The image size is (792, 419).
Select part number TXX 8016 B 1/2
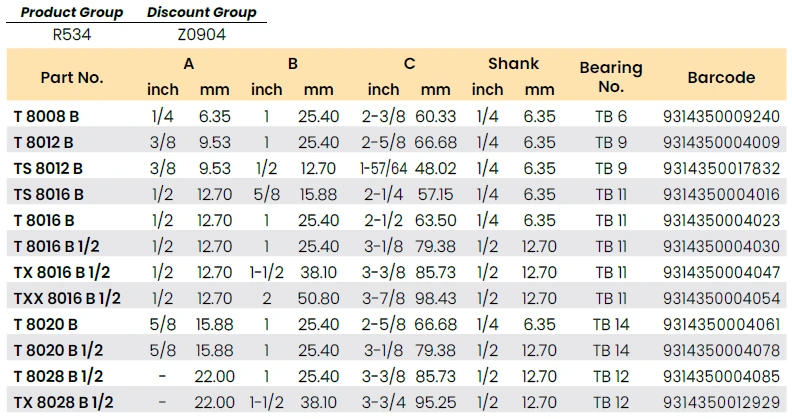tap(68, 298)
